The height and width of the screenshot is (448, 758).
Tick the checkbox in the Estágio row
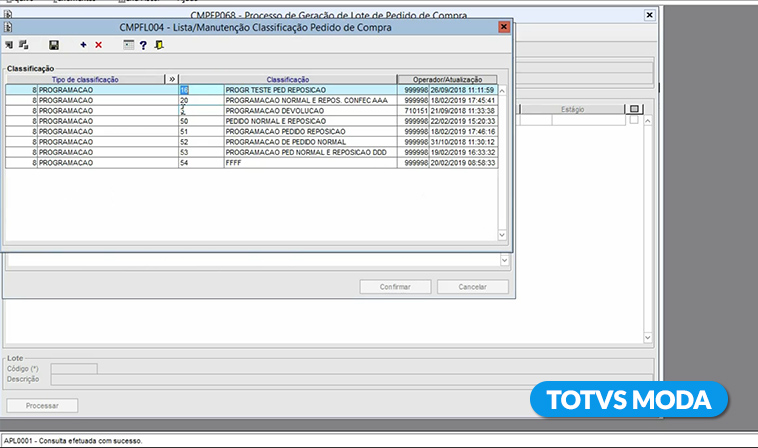(x=633, y=120)
